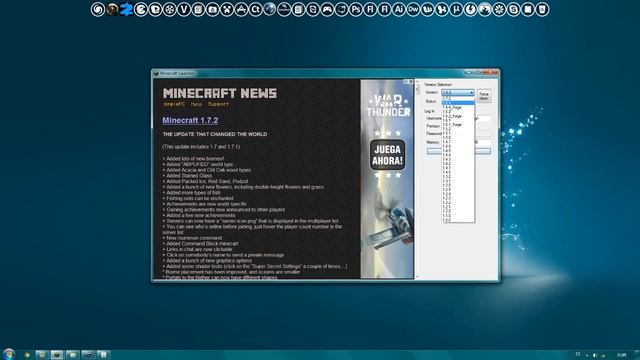Click the avatar picture dock icon
640x360 pixels.
coord(112,9)
